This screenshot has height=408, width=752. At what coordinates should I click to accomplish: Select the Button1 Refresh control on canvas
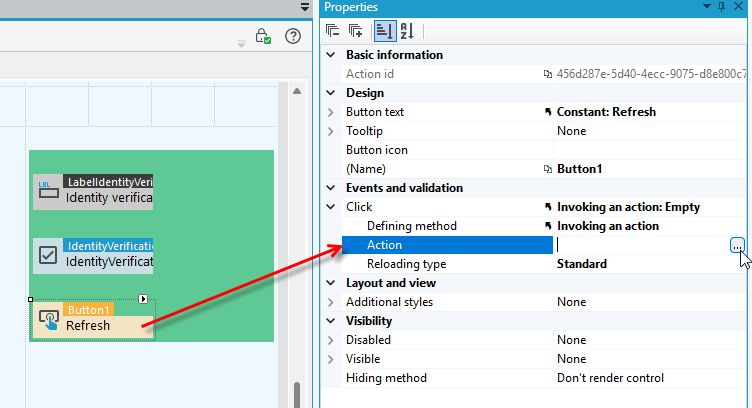coord(93,320)
